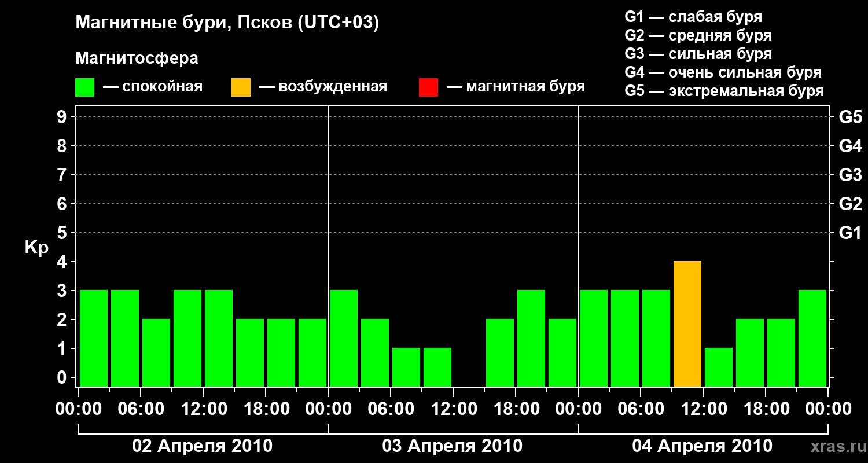Click the 'Магнитосфера' heading
The image size is (868, 463).
click(137, 58)
